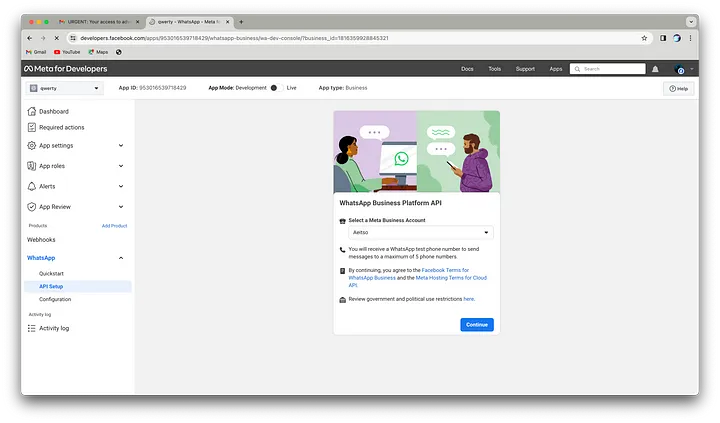Click the browser forward arrow
This screenshot has width=720, height=423.
coord(43,38)
